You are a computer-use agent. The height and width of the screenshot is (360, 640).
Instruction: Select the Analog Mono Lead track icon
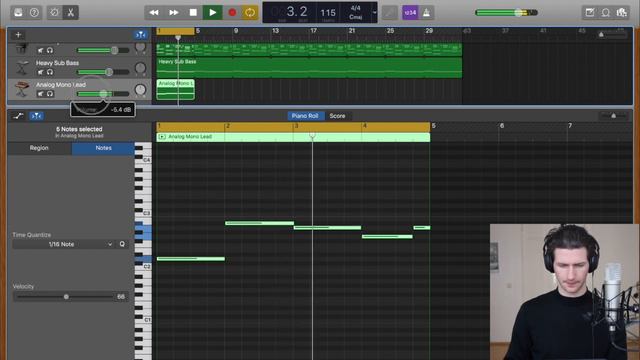pyautogui.click(x=22, y=89)
